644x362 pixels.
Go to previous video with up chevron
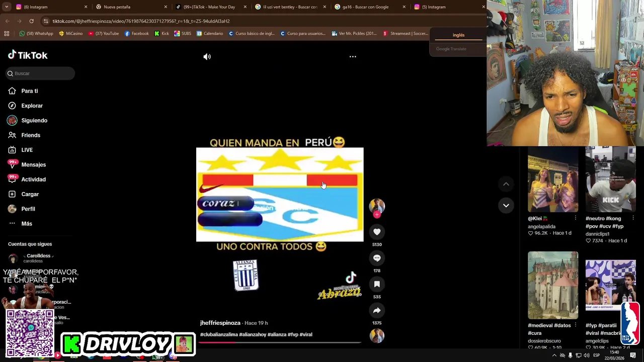pyautogui.click(x=506, y=184)
